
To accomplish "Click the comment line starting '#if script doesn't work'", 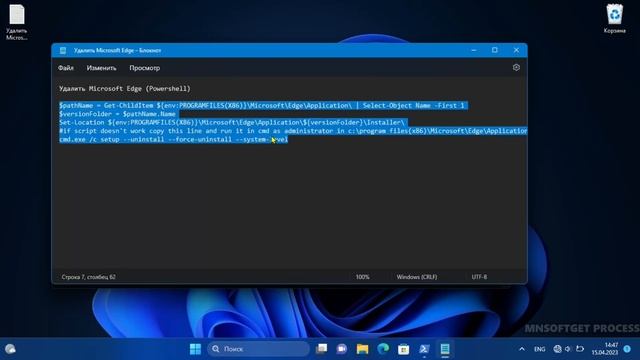I will (x=293, y=131).
